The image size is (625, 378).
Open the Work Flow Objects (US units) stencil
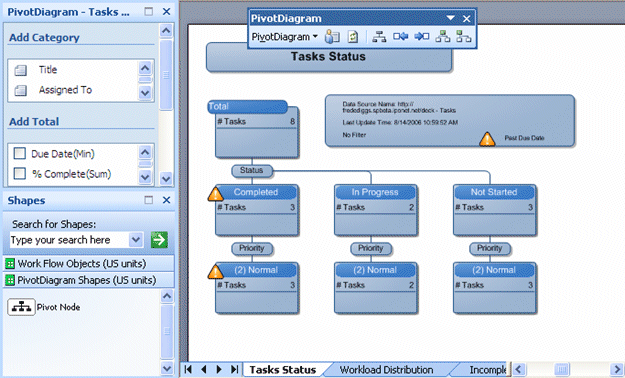coord(89,264)
